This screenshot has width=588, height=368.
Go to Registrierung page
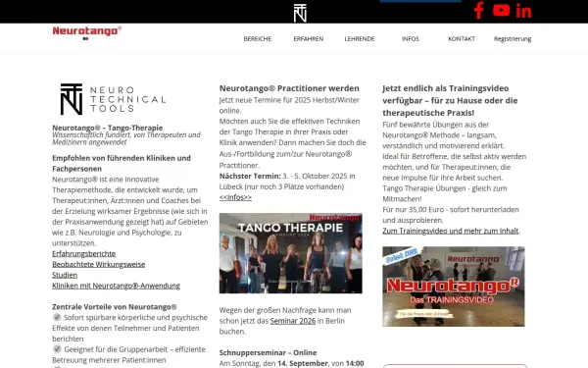[513, 38]
